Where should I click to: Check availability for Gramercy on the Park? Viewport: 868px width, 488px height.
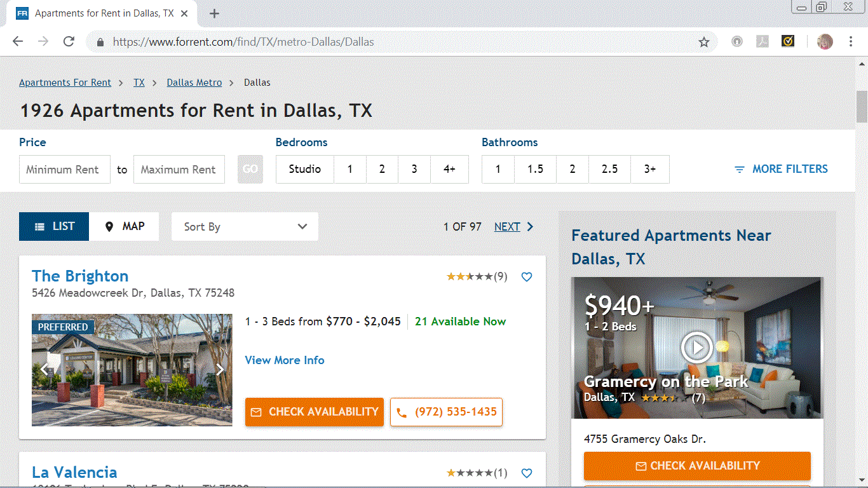(697, 466)
